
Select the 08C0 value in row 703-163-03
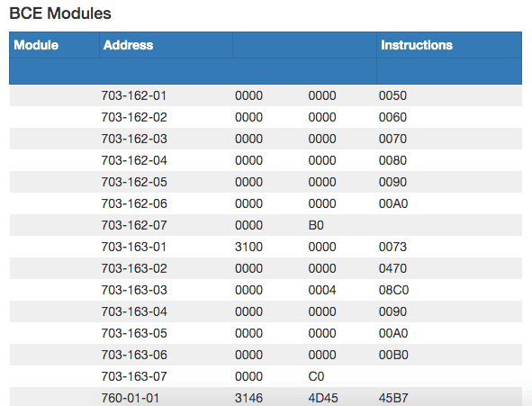click(x=393, y=291)
